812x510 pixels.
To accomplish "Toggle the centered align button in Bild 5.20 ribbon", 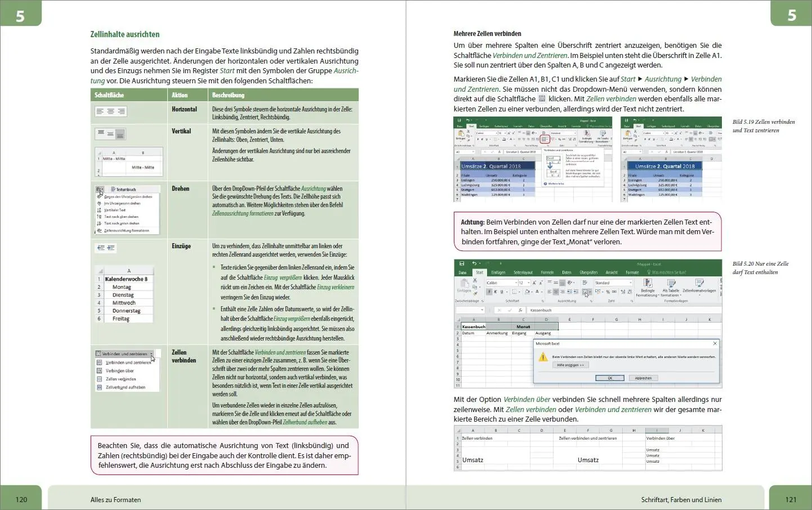I will coord(556,292).
